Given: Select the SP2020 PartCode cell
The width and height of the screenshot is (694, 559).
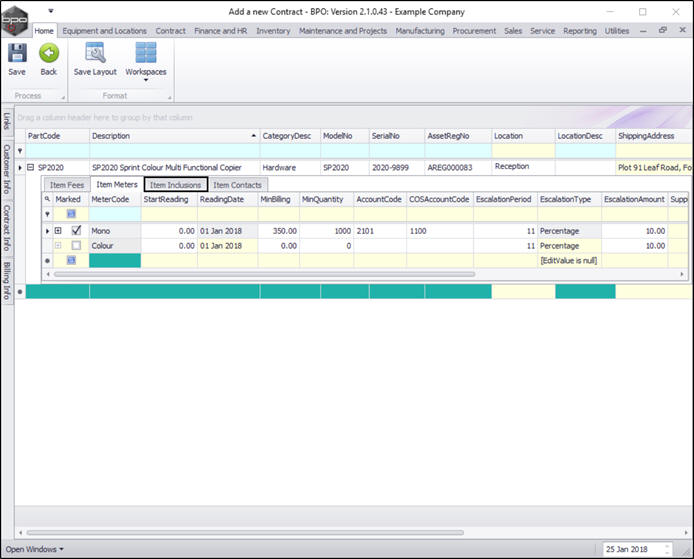Looking at the screenshot, I should (x=58, y=167).
